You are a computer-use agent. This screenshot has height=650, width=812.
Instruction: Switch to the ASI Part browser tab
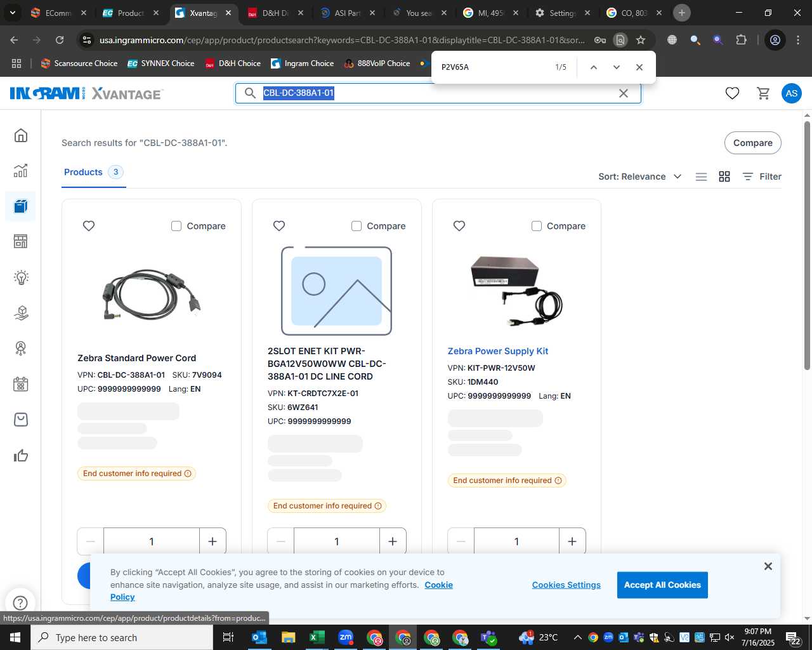348,13
